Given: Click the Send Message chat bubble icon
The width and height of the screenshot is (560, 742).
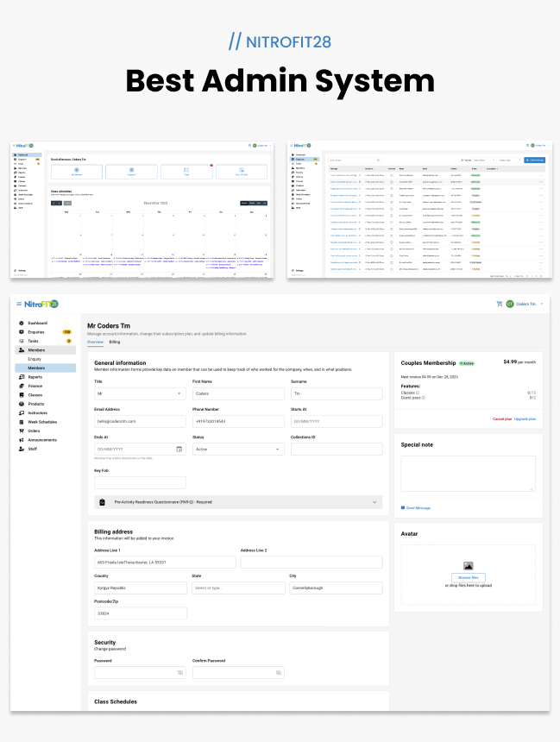Looking at the screenshot, I should click(x=403, y=508).
